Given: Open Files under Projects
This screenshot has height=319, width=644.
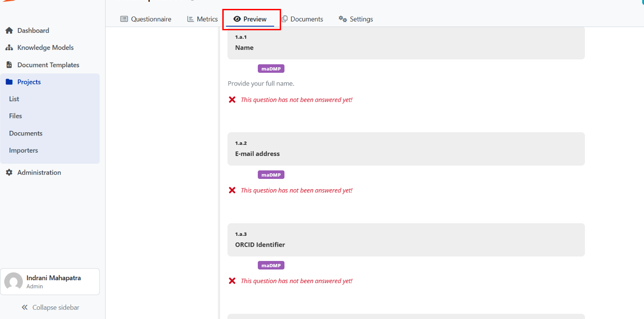Looking at the screenshot, I should 15,116.
